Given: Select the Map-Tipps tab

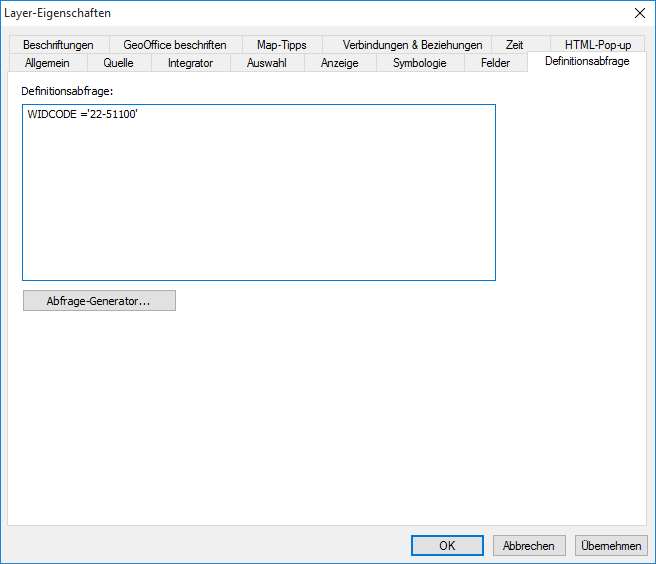Looking at the screenshot, I should tap(281, 45).
